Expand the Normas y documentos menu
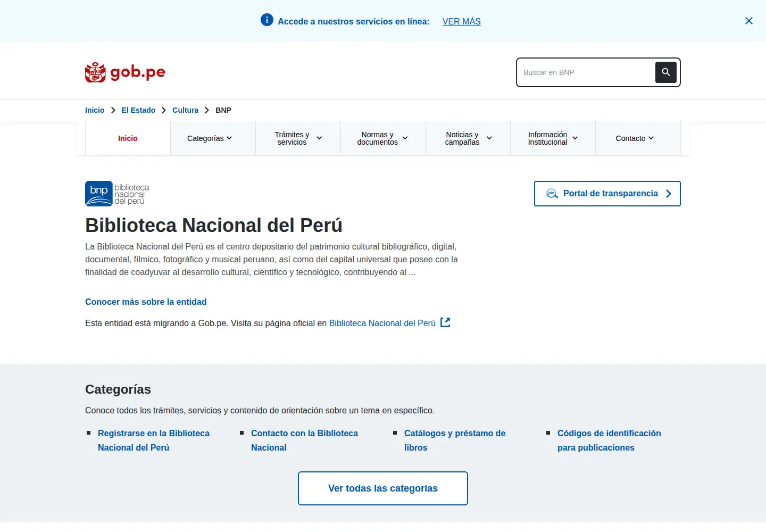The height and width of the screenshot is (532, 766). [x=383, y=138]
